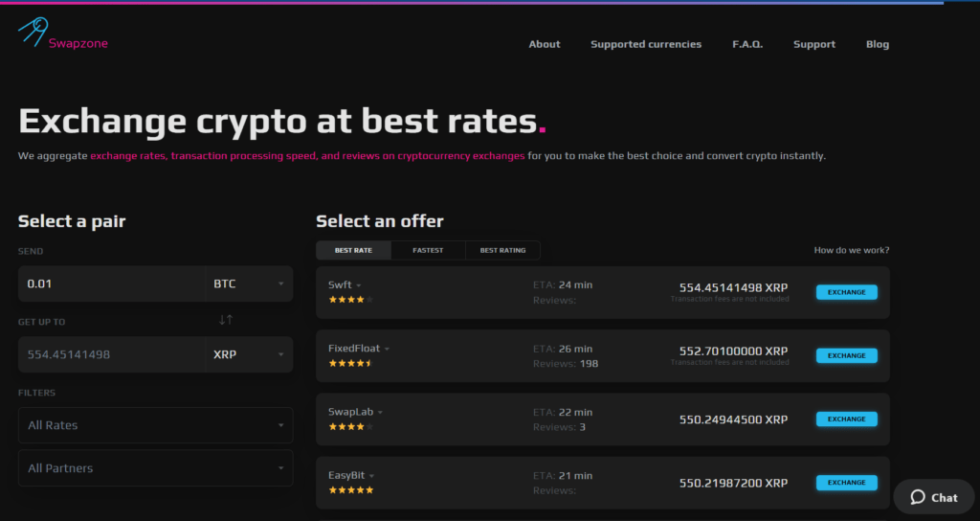Viewport: 980px width, 521px height.
Task: Click the Select an offer heading
Action: [379, 221]
